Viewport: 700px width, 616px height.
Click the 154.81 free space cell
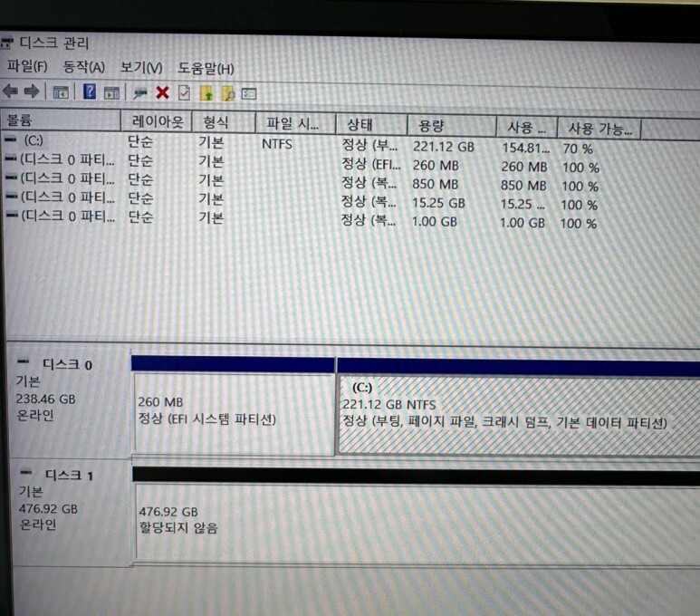tap(526, 148)
